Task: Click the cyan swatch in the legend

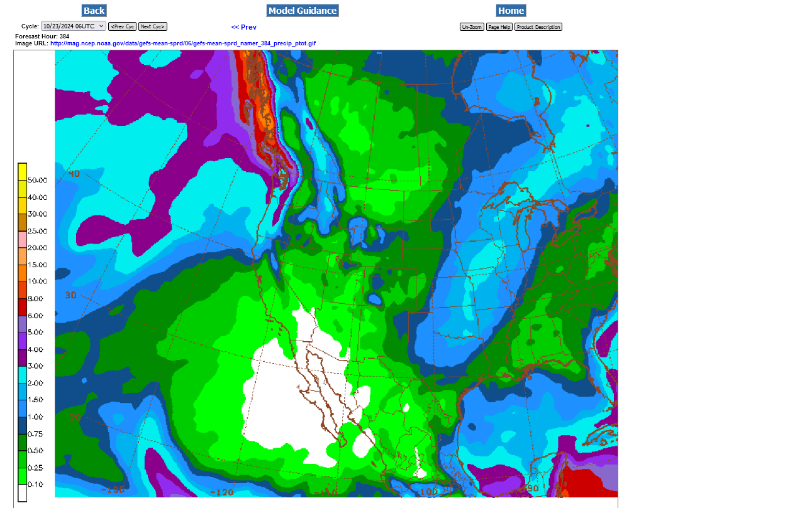Action: [x=22, y=375]
